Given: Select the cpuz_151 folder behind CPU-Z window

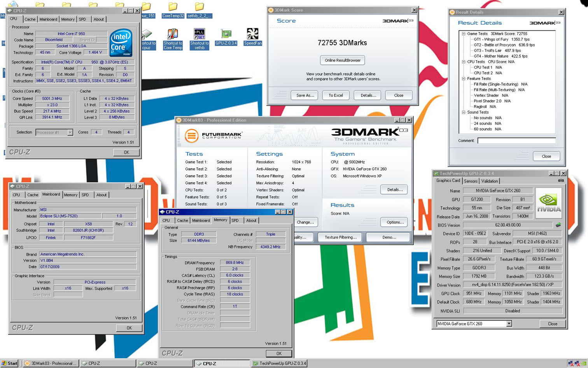Looking at the screenshot, I should coord(148,11).
